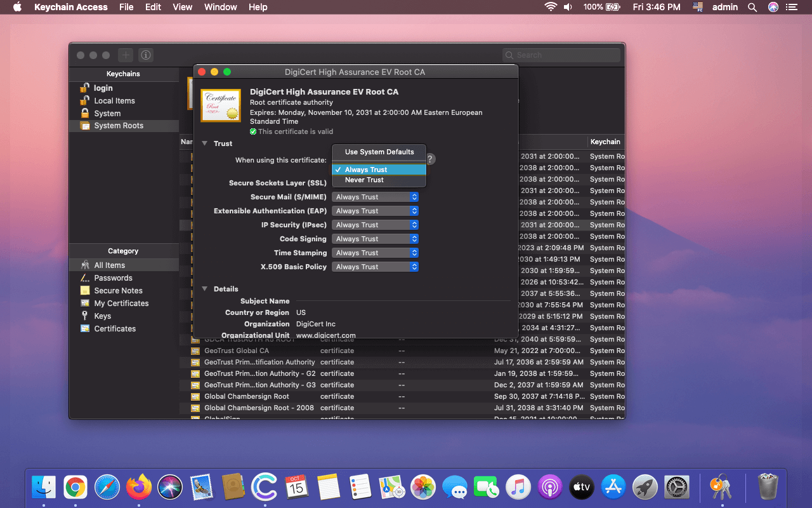This screenshot has width=812, height=508.
Task: Select the login keychain
Action: (x=103, y=88)
